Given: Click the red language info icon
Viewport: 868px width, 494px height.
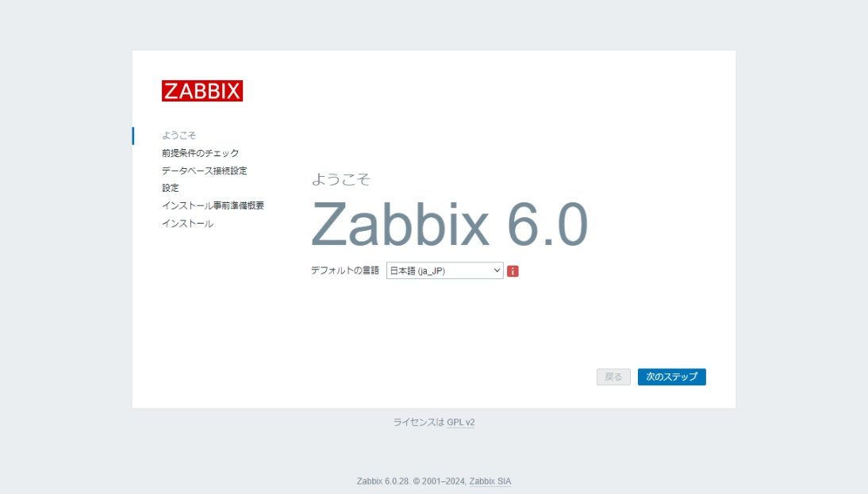Looking at the screenshot, I should point(513,271).
